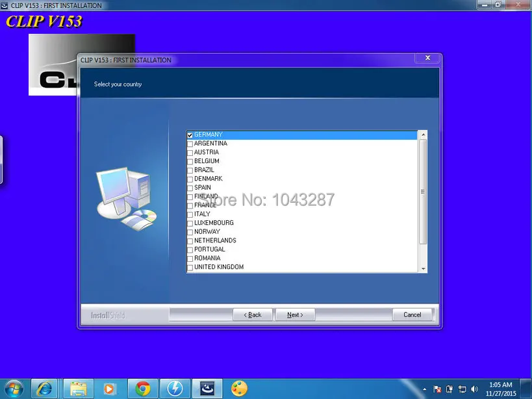The height and width of the screenshot is (399, 532).
Task: Tick the LUXEMBOURG checkbox
Action: point(190,224)
